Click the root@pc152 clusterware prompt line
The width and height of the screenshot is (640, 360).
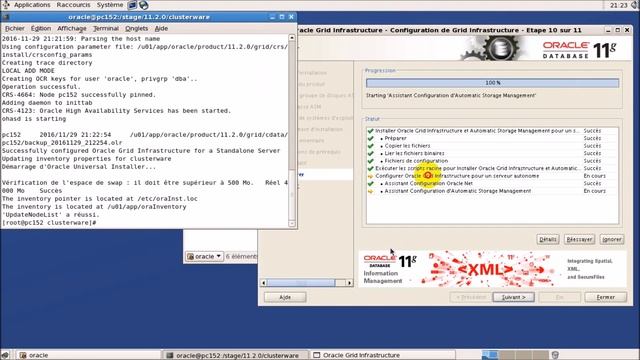(49, 223)
